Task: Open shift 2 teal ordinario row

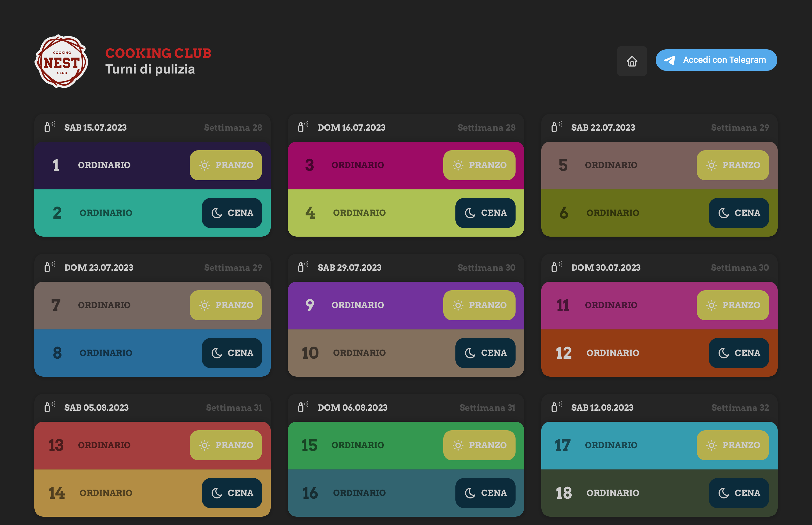Action: pos(106,213)
